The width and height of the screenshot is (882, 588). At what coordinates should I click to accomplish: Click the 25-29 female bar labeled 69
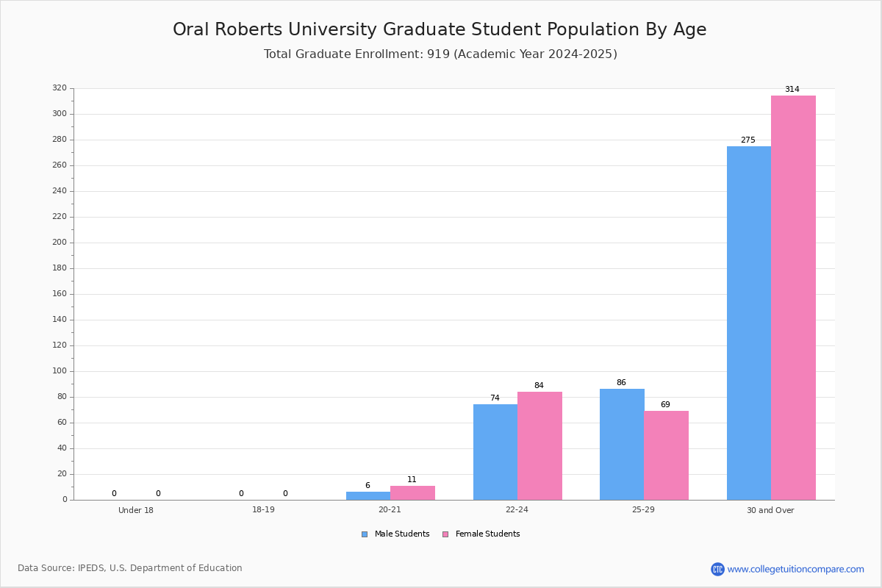point(666,456)
